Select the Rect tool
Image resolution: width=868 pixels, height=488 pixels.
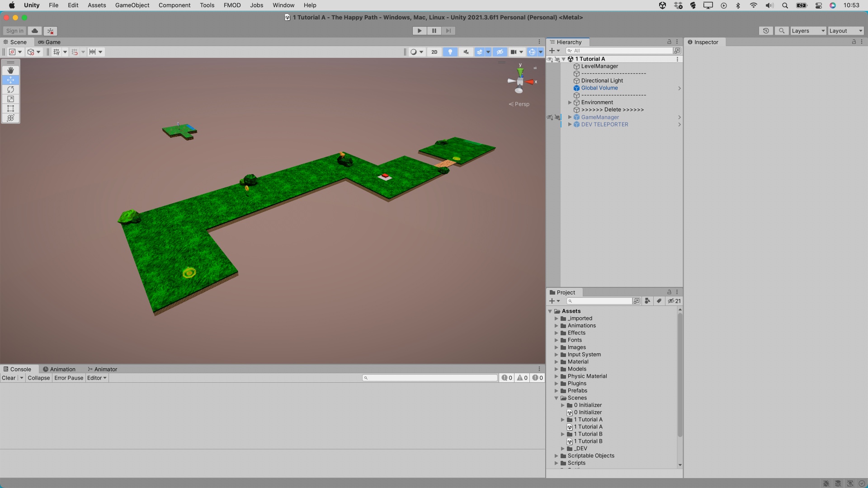[10, 108]
